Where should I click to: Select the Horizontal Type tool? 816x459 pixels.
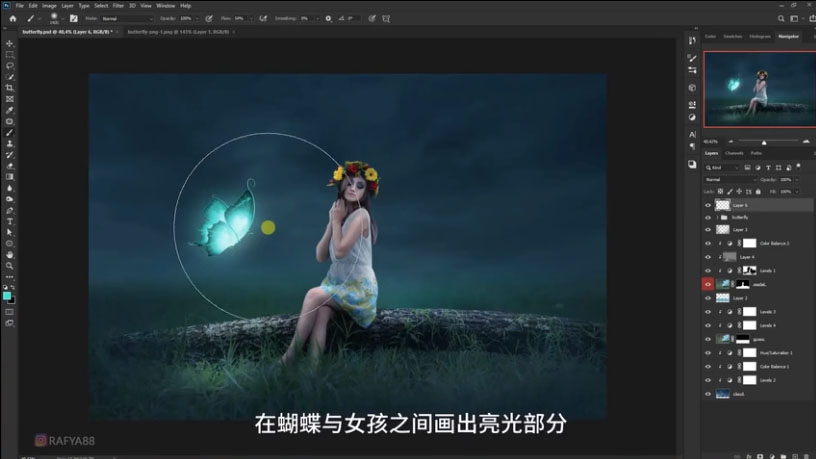click(x=9, y=222)
